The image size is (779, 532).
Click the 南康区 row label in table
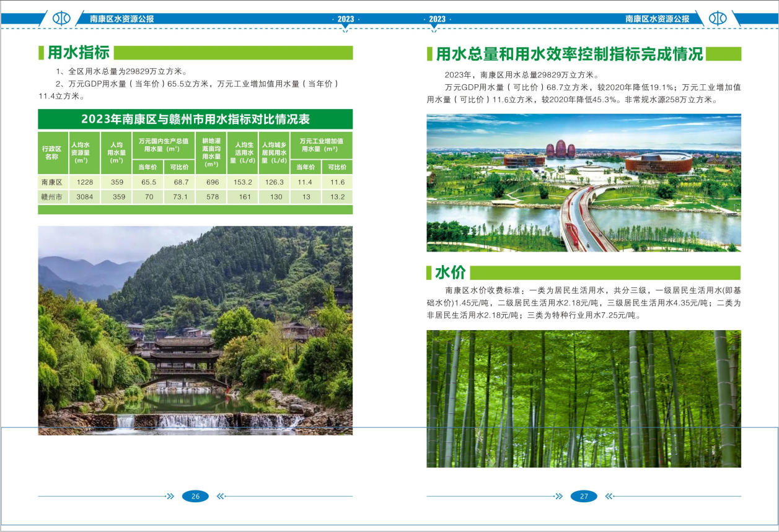click(52, 182)
